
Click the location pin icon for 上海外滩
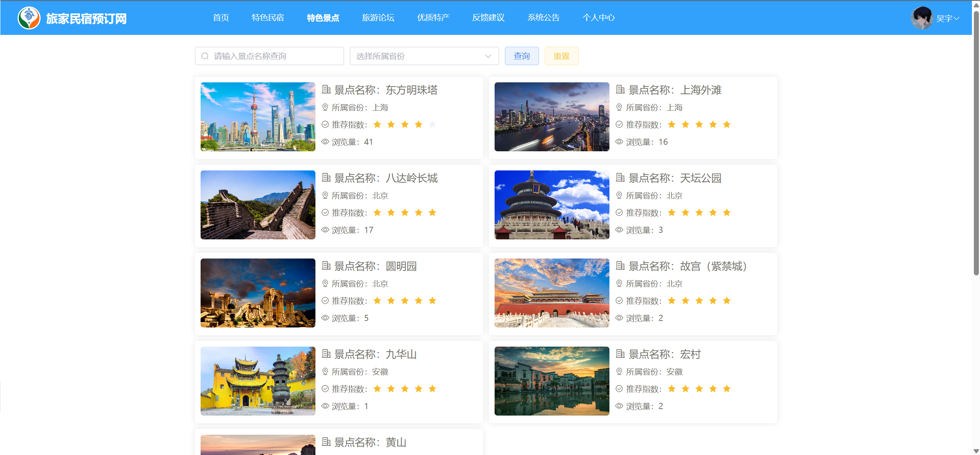[x=619, y=107]
